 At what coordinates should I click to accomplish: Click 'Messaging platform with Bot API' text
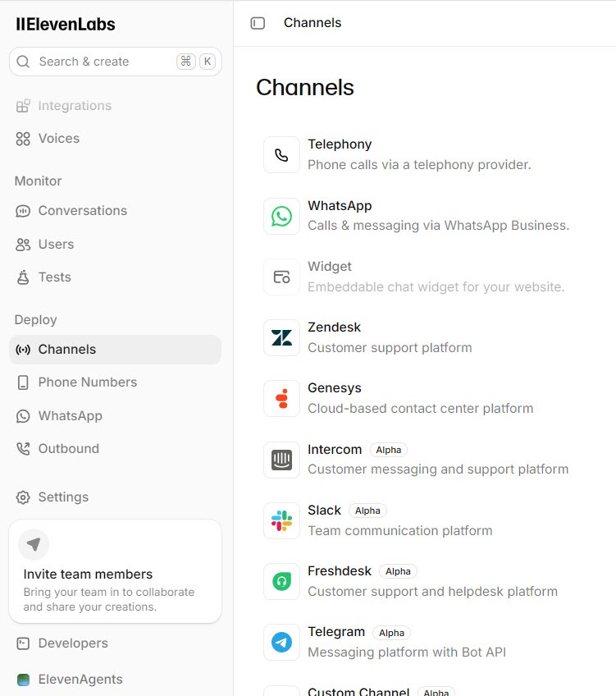[x=407, y=652]
